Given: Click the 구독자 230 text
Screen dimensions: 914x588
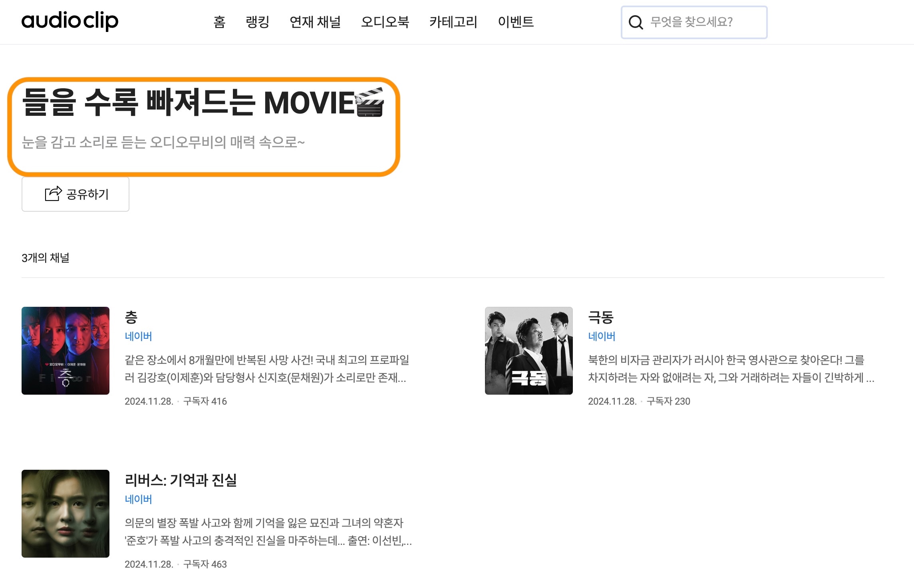Looking at the screenshot, I should (x=668, y=401).
